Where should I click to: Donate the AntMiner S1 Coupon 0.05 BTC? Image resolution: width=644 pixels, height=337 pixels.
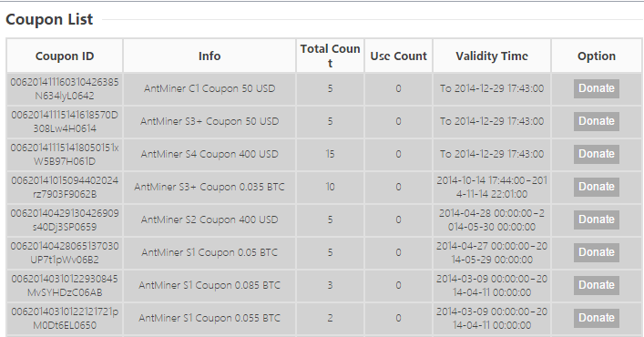(597, 253)
